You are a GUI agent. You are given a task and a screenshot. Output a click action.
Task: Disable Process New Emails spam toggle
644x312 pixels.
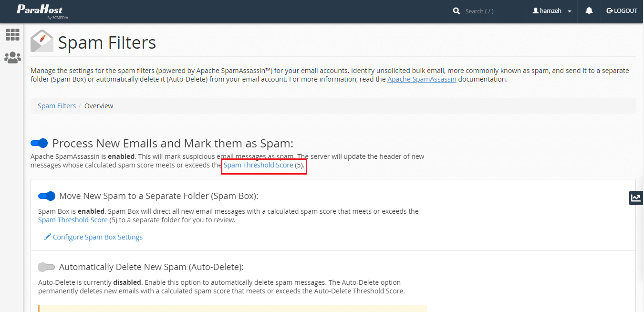39,143
